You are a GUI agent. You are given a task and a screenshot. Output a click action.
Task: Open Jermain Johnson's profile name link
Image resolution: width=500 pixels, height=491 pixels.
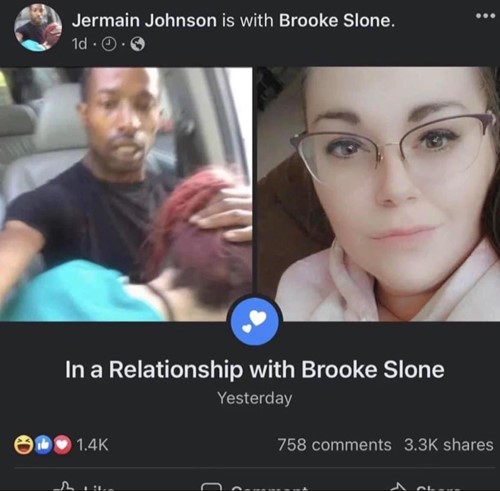pyautogui.click(x=144, y=21)
